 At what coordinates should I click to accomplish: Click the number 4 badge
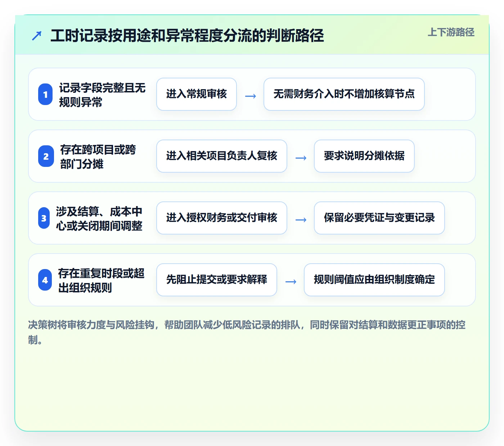[x=45, y=280]
